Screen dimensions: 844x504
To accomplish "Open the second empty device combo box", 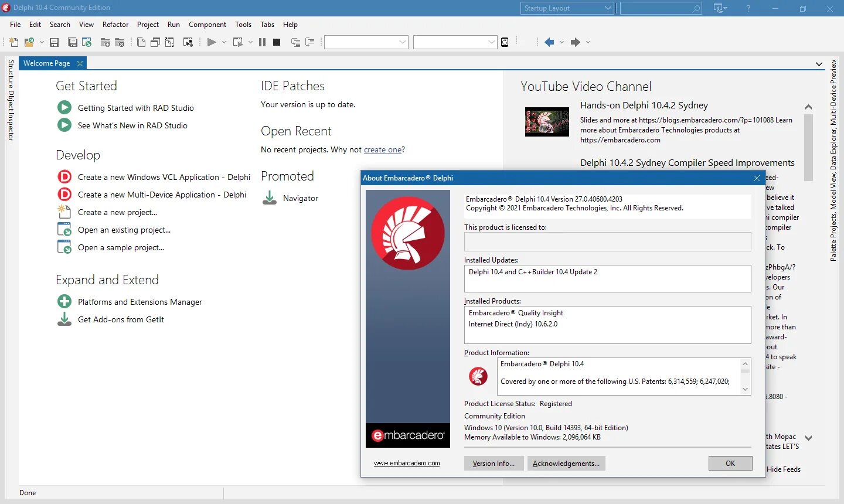I will (x=455, y=42).
